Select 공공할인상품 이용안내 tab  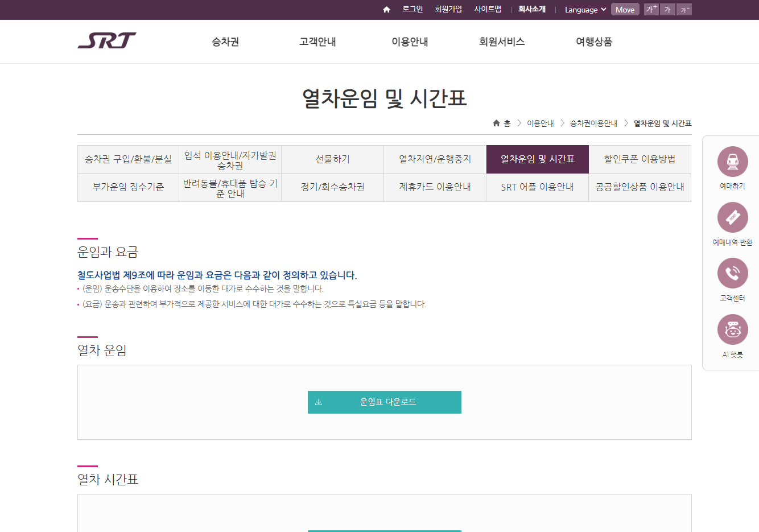pyautogui.click(x=640, y=187)
